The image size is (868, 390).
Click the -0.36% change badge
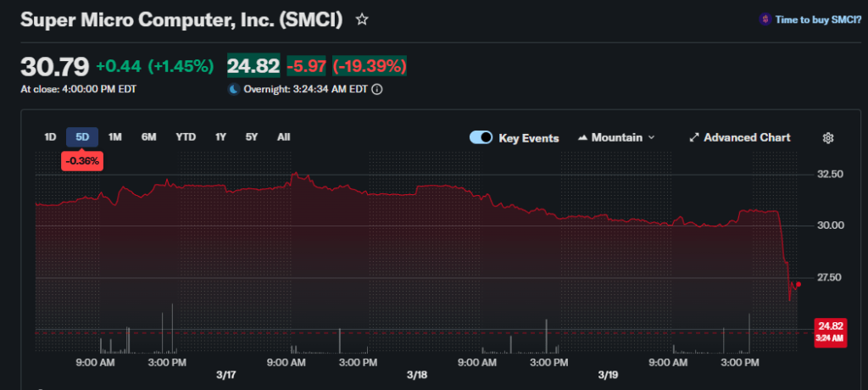click(x=82, y=160)
